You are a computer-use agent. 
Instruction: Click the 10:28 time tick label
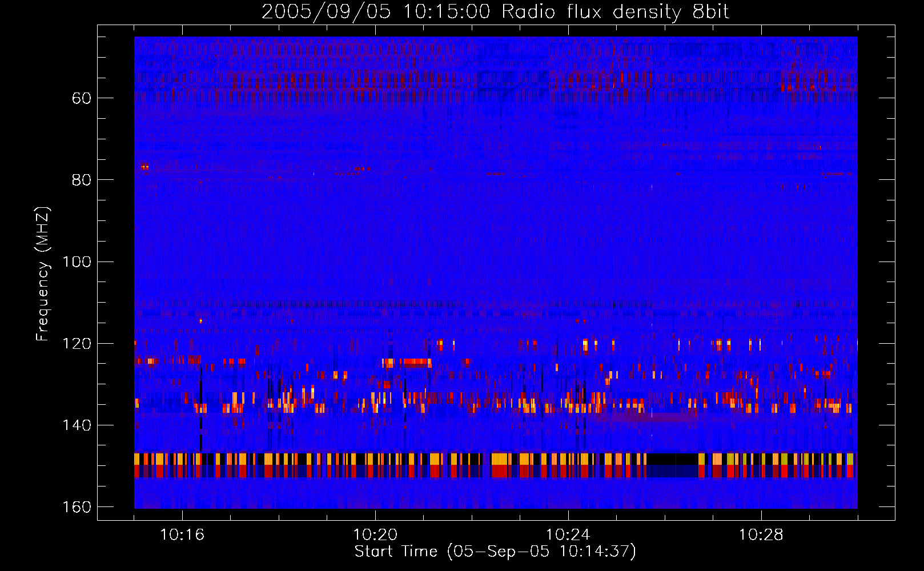click(x=761, y=535)
